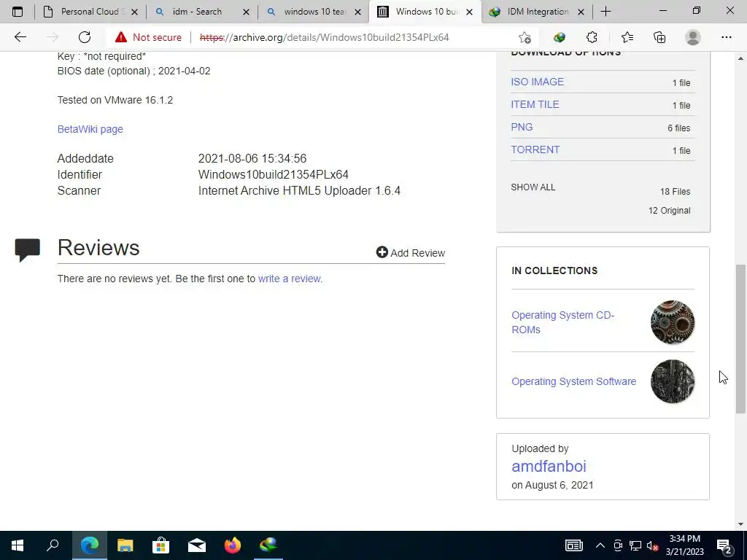Open the Action Center notifications icon
Image resolution: width=747 pixels, height=560 pixels.
724,545
